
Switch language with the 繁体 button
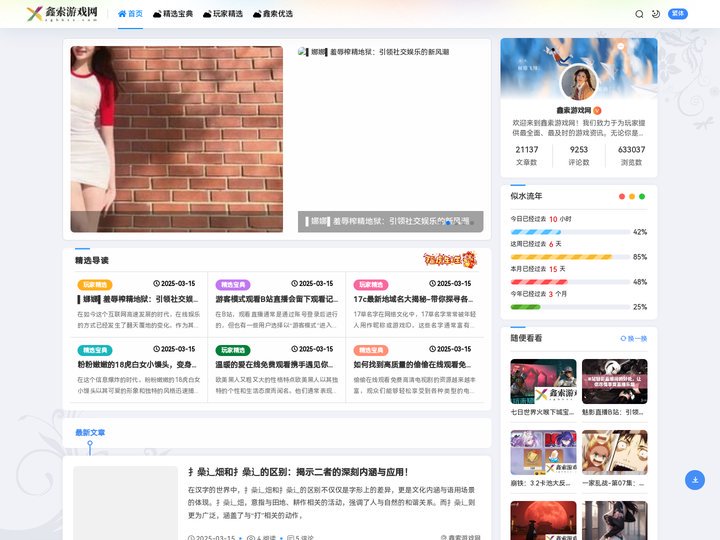(678, 13)
